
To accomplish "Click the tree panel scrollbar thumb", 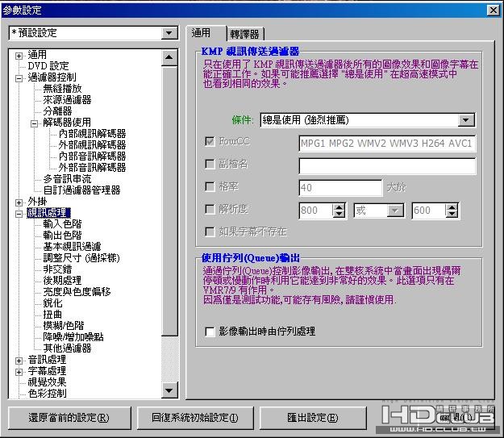I will (169, 200).
